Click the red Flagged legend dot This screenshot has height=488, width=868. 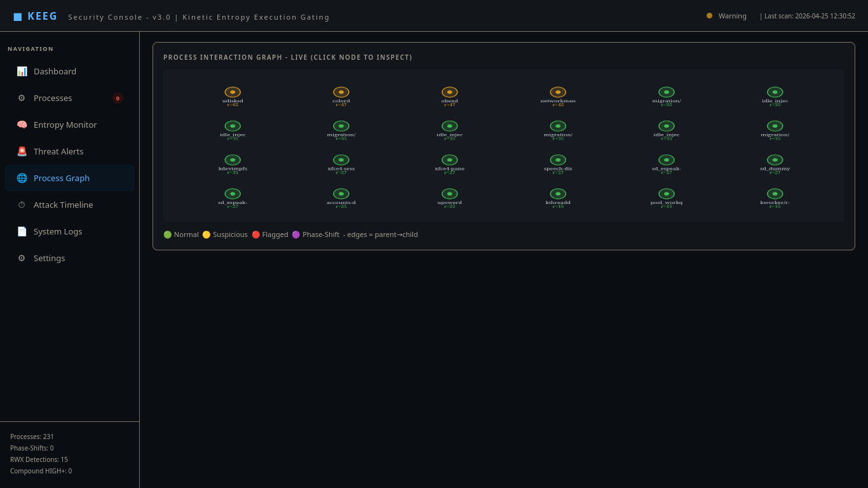[256, 234]
